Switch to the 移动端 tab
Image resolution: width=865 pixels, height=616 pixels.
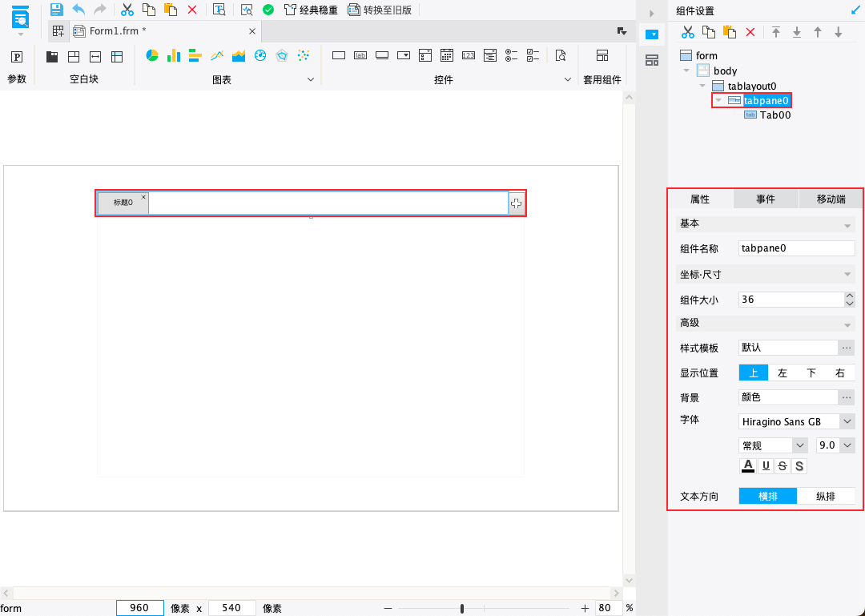coord(831,199)
